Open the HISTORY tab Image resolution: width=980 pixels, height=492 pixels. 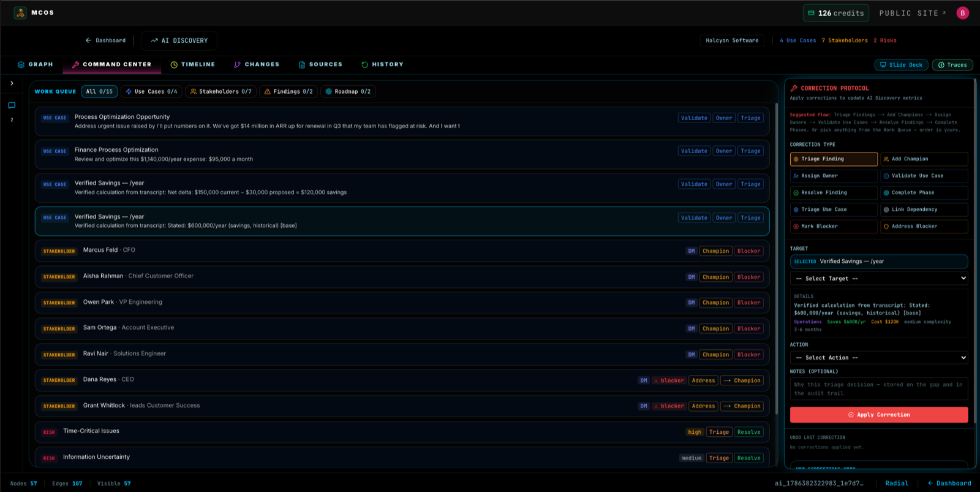382,64
